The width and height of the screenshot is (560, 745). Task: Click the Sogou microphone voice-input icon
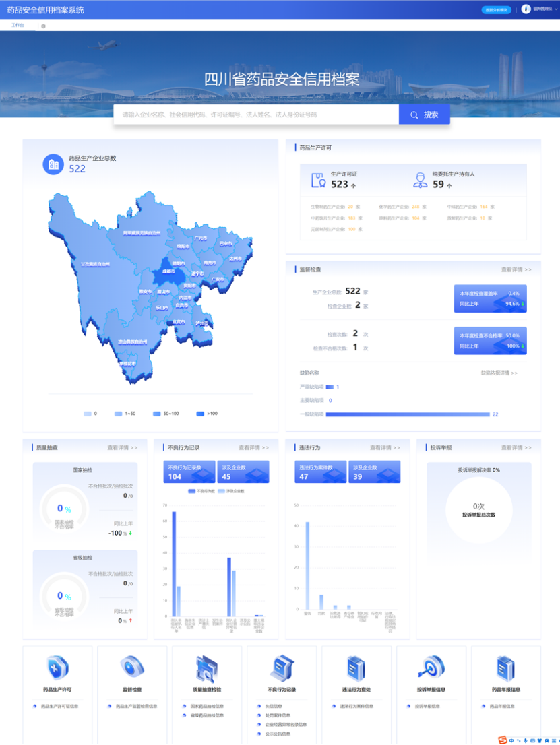(526, 740)
